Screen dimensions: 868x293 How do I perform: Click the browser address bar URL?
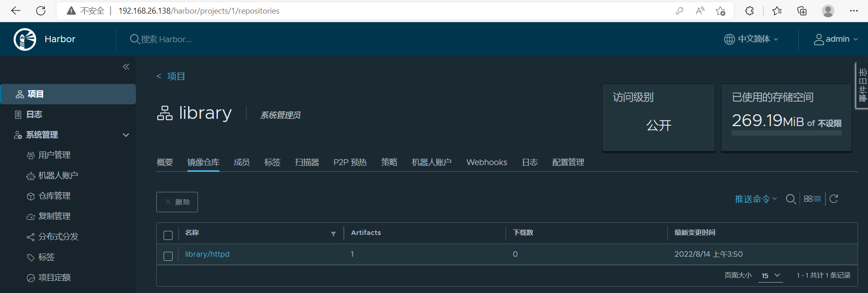click(x=199, y=11)
